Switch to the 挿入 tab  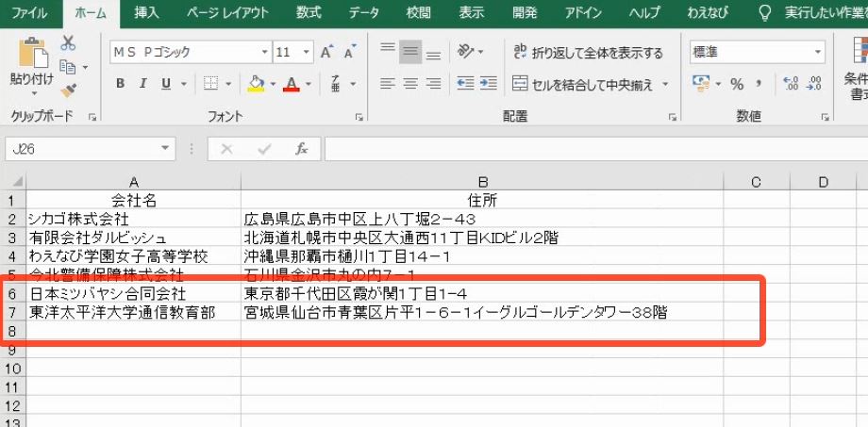[147, 12]
